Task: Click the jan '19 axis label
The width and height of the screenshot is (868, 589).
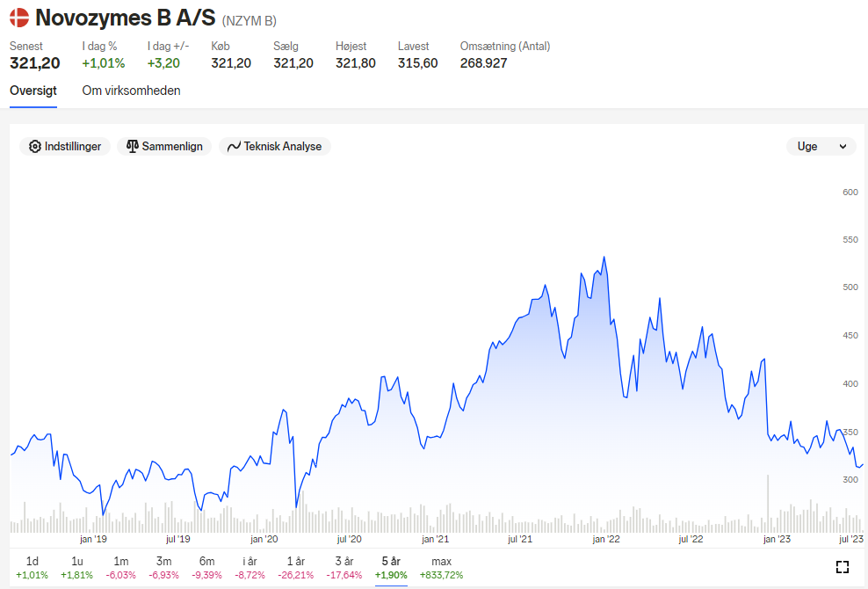Action: pyautogui.click(x=93, y=539)
